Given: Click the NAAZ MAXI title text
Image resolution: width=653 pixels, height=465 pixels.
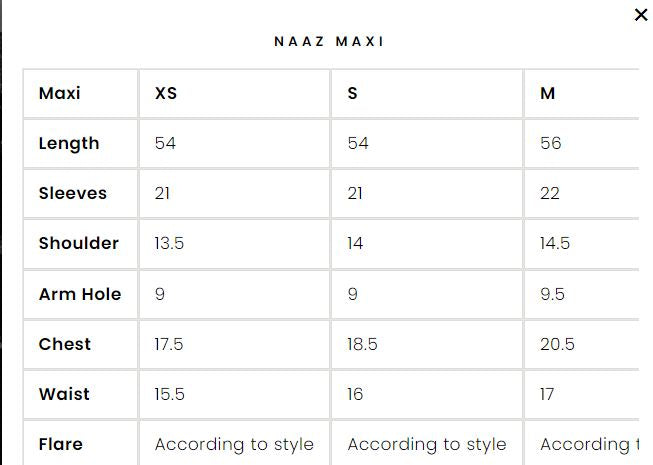Looking at the screenshot, I should (x=329, y=42).
